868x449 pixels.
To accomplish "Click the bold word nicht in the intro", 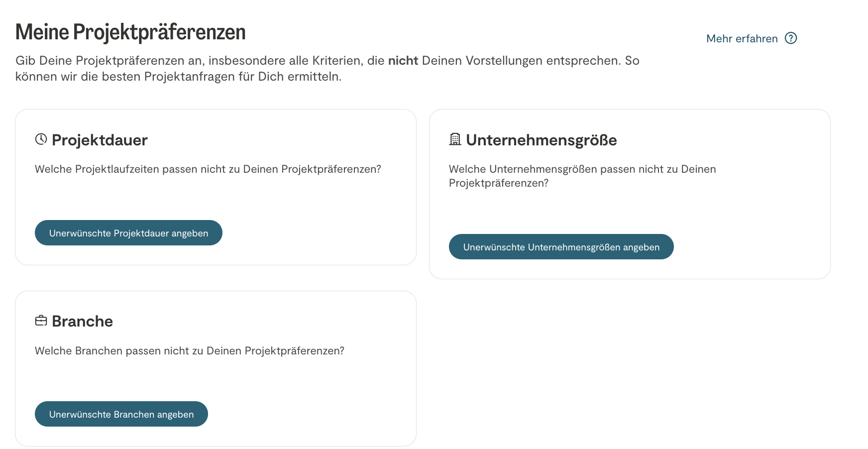I will coord(403,61).
